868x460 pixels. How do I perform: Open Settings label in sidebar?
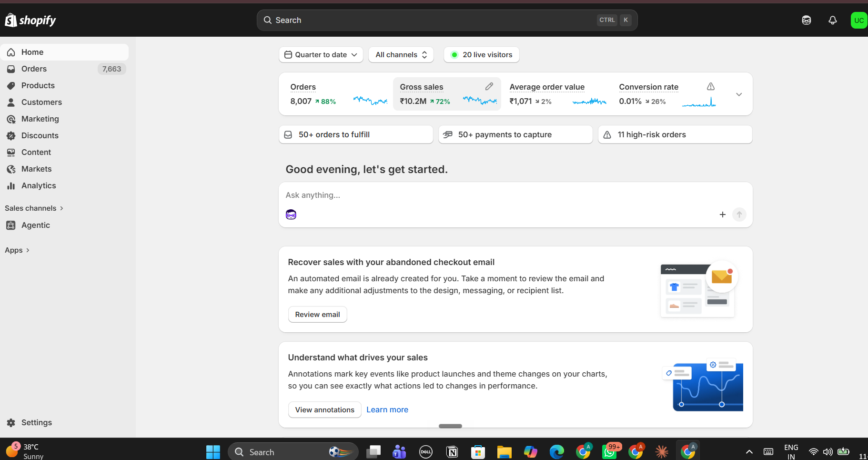click(37, 423)
